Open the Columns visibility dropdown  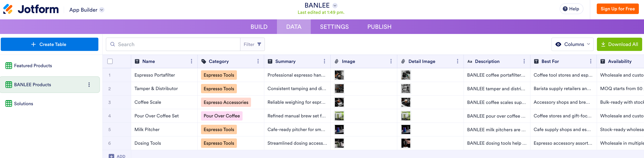click(x=572, y=44)
